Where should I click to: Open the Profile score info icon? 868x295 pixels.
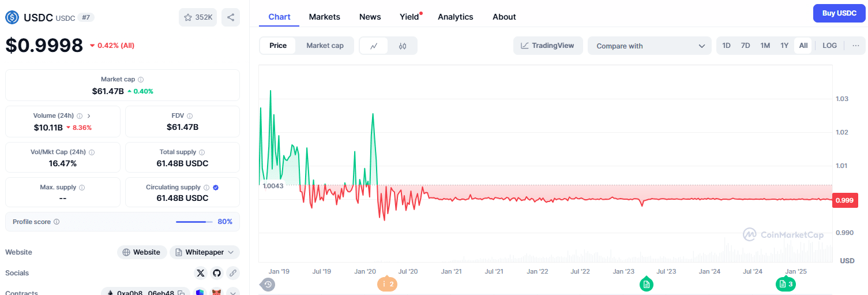click(57, 222)
